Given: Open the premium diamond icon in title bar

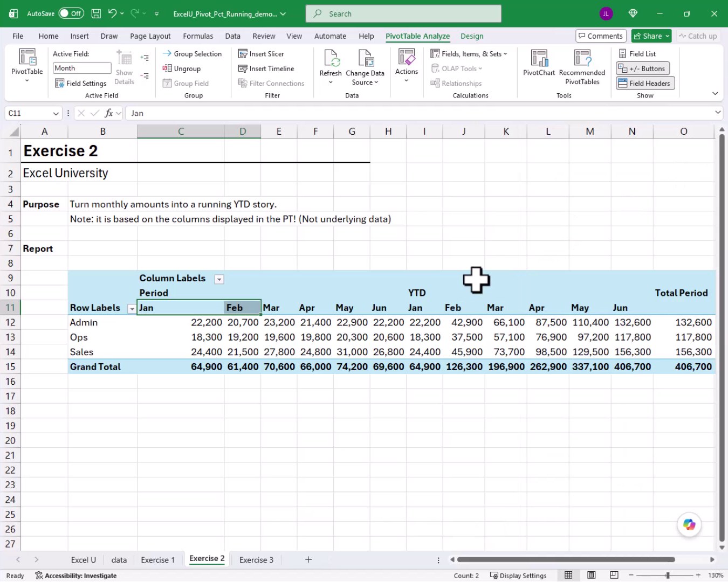Looking at the screenshot, I should 633,13.
